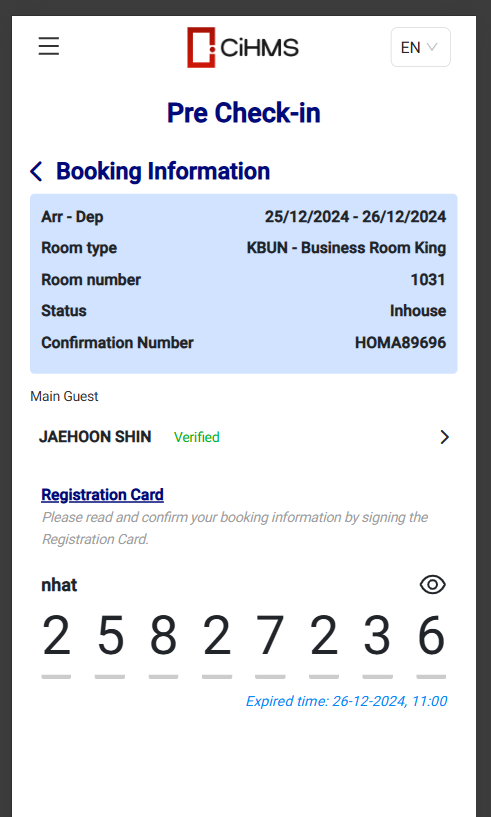Go back with the Booking Information arrow
491x817 pixels.
point(36,171)
